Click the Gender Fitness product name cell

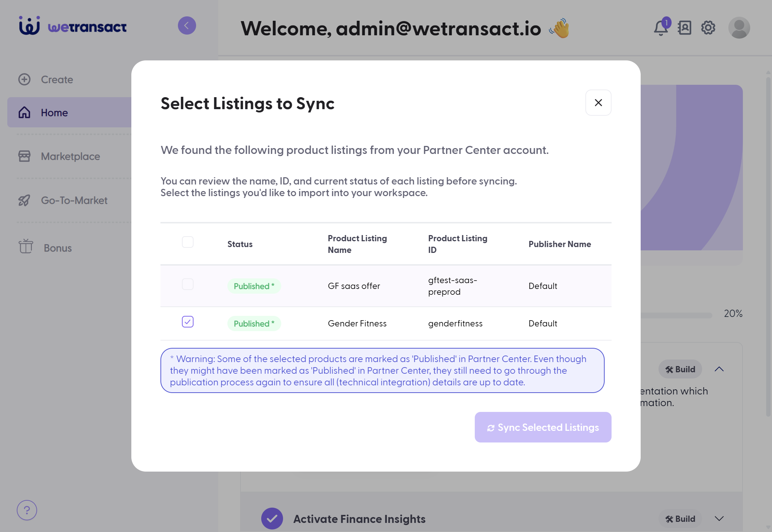coord(357,323)
